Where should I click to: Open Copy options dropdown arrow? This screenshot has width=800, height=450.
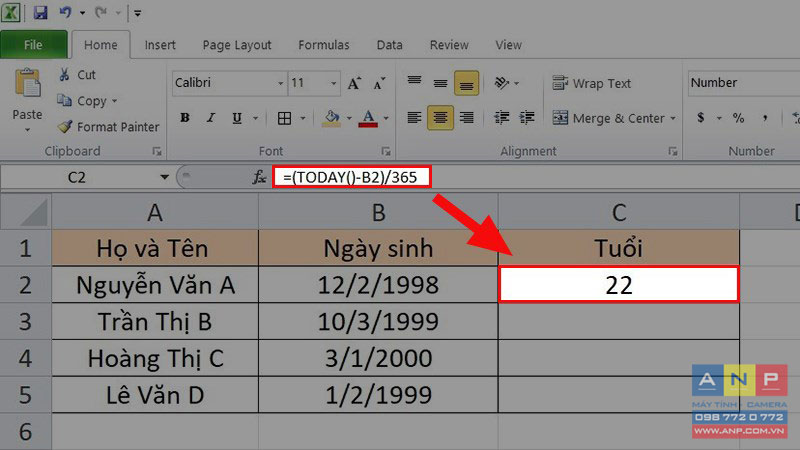pos(114,101)
